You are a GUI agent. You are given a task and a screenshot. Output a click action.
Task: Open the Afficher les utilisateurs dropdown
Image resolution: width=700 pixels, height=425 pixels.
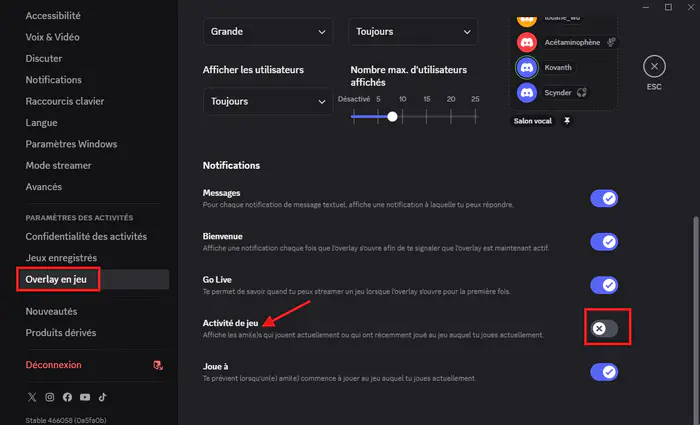tap(268, 101)
